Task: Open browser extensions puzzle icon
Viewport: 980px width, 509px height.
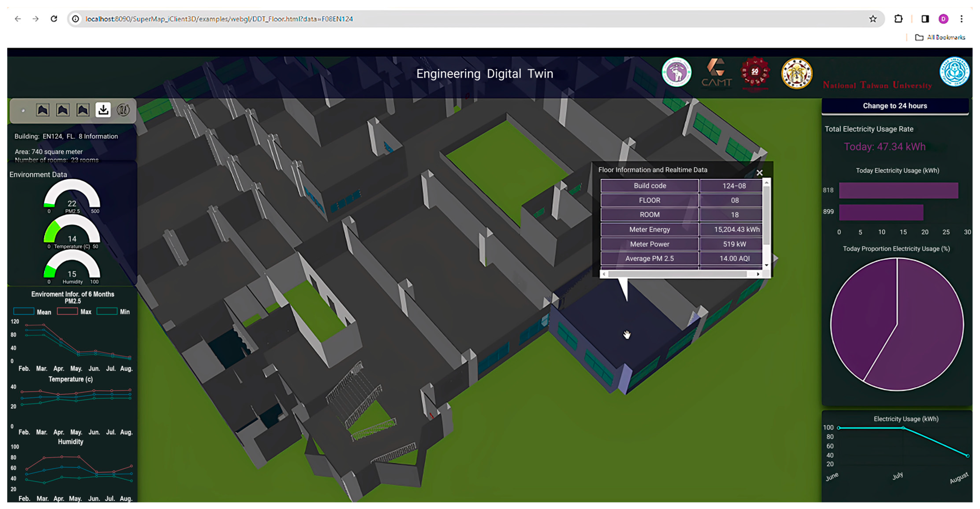Action: click(898, 19)
